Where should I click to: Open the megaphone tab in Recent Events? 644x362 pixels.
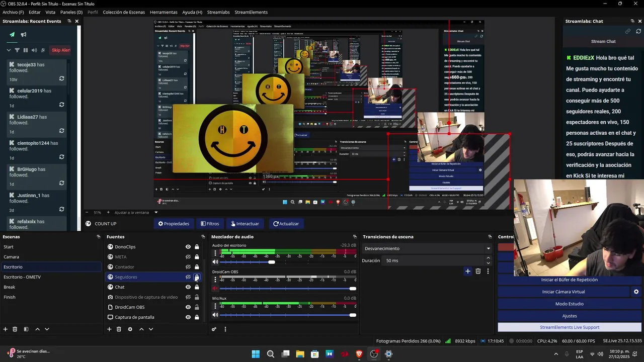[x=24, y=35]
